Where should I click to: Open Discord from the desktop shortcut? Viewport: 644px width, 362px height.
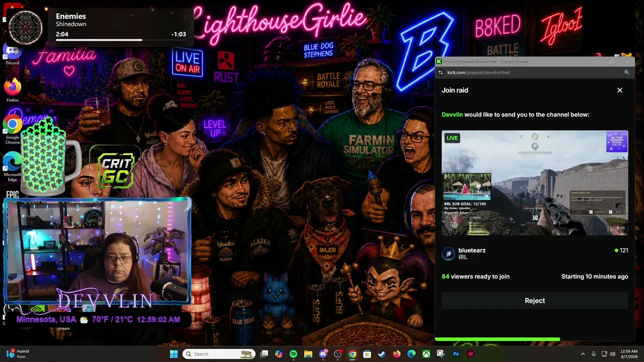click(13, 53)
